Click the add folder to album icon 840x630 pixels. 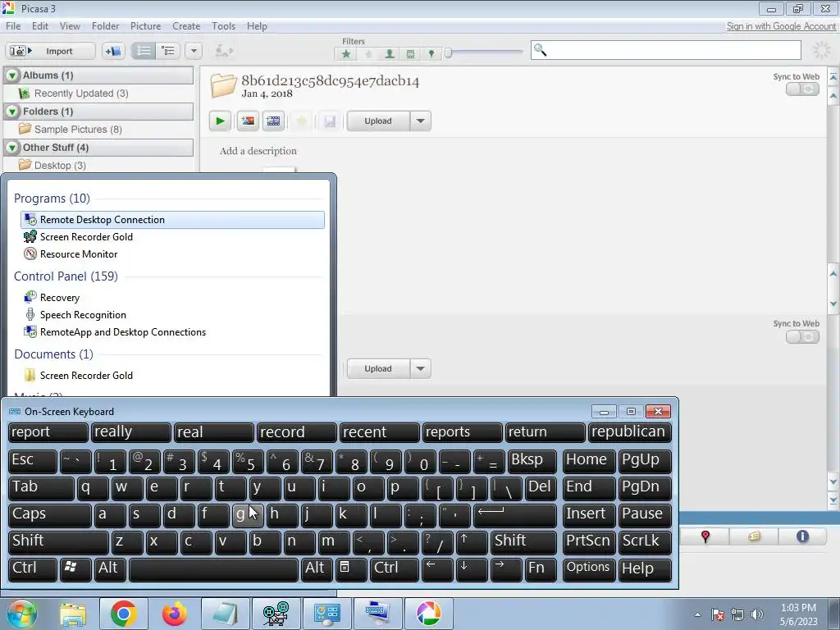(x=113, y=51)
